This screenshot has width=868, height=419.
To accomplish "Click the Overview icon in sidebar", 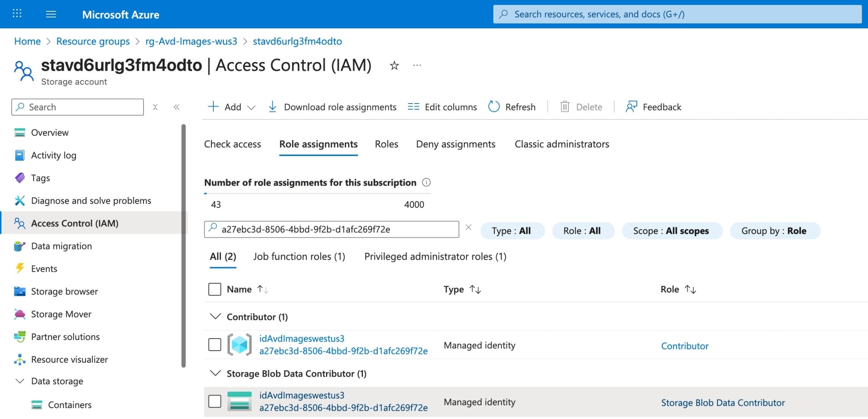I will click(20, 133).
